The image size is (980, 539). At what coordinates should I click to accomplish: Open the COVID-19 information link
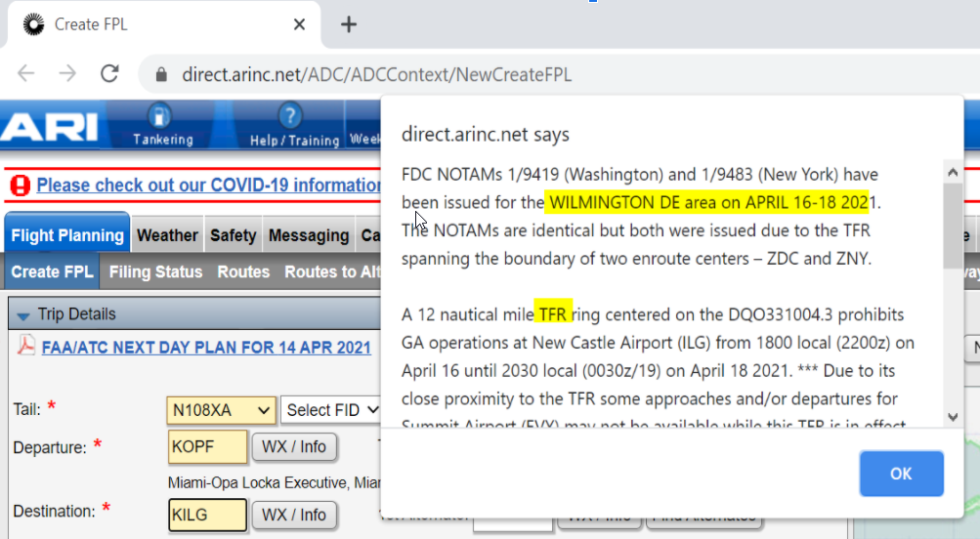(x=209, y=185)
